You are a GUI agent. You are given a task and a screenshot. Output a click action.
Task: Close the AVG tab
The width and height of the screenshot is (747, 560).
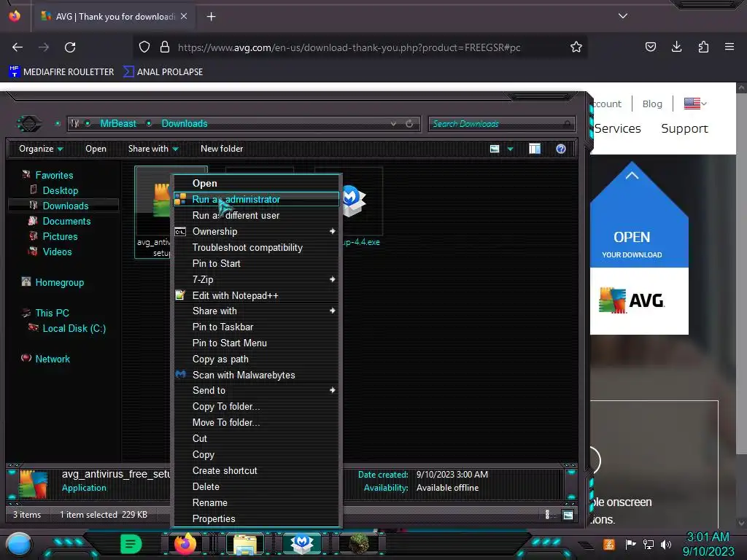184,16
